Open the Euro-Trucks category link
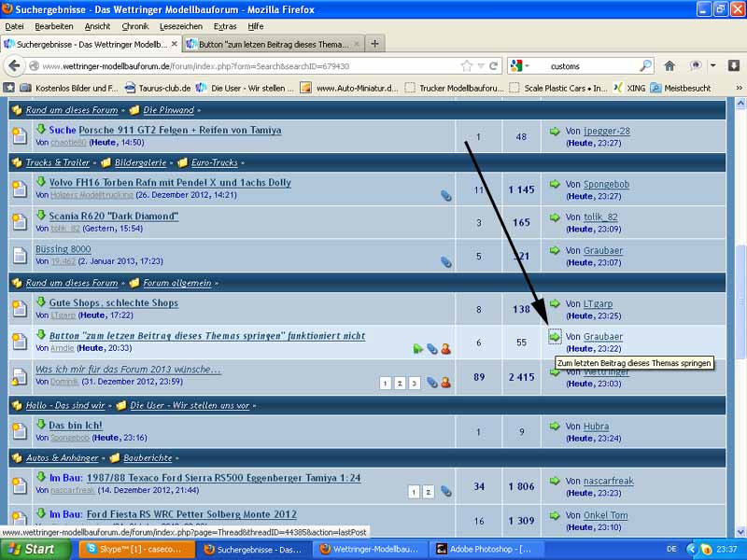 click(215, 162)
